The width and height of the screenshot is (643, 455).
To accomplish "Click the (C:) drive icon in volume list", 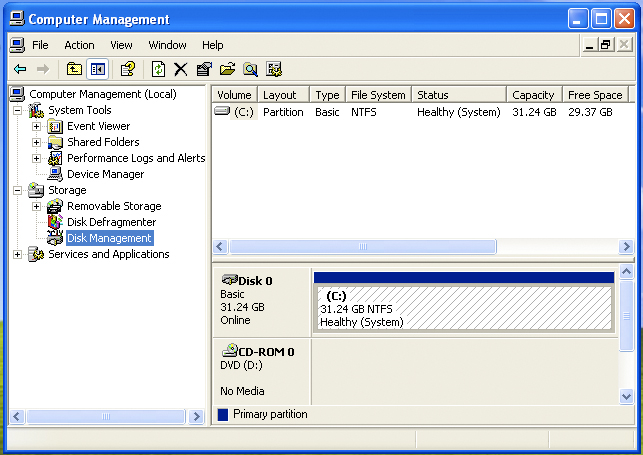I will (222, 111).
